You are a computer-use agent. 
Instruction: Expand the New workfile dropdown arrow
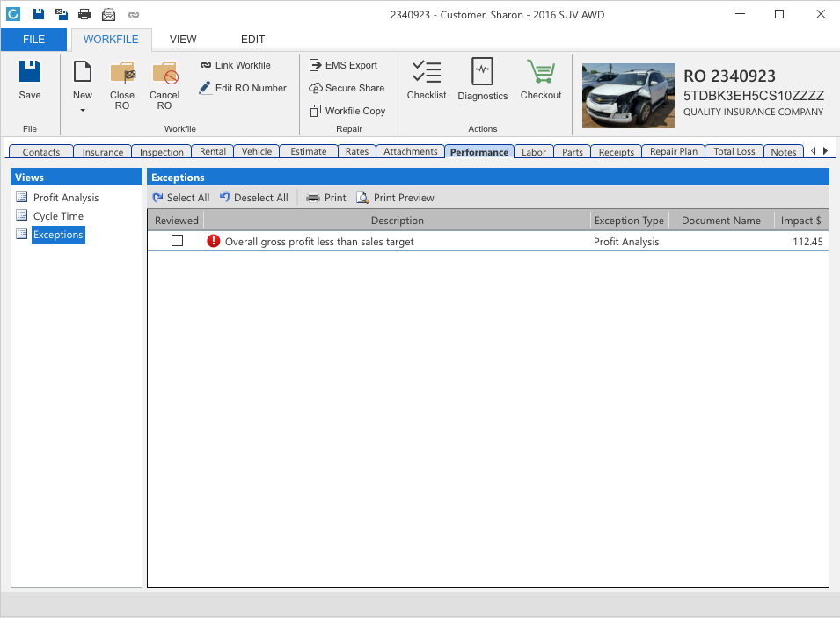pyautogui.click(x=83, y=111)
